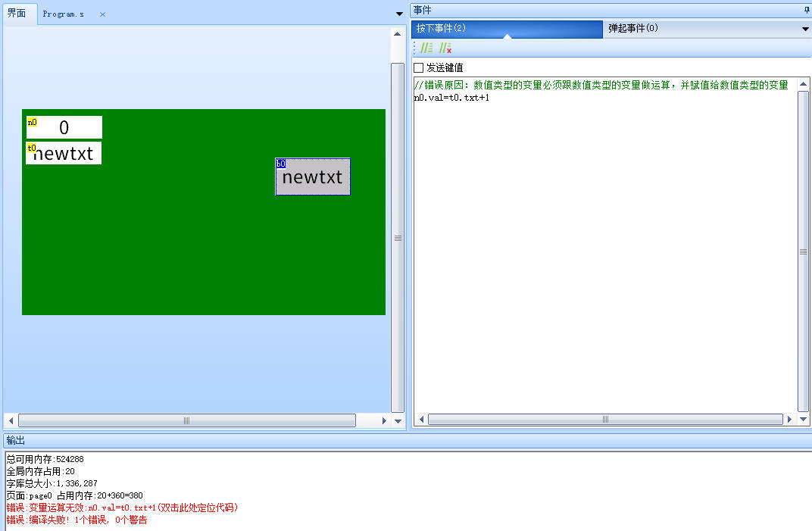
Task: Switch to the 界面 tab
Action: 17,14
